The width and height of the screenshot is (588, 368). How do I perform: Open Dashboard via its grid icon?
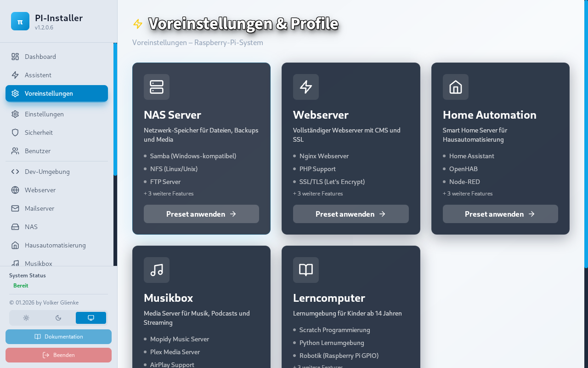[x=15, y=57]
